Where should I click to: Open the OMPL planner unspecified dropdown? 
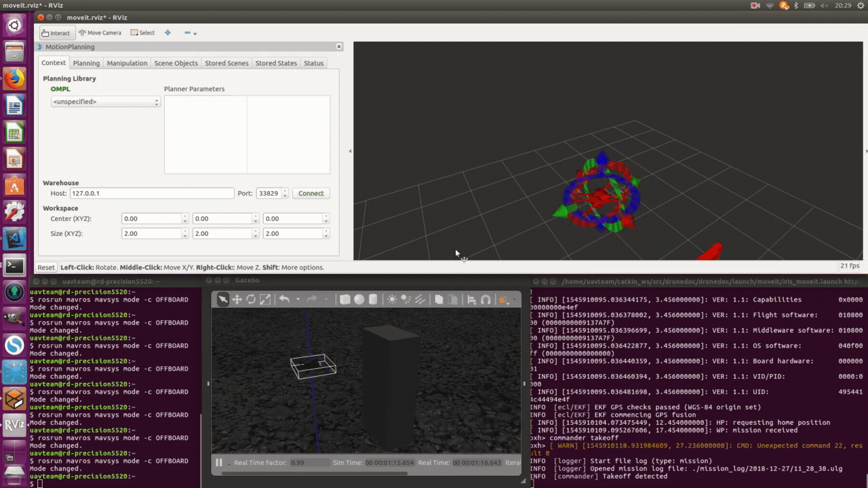106,102
